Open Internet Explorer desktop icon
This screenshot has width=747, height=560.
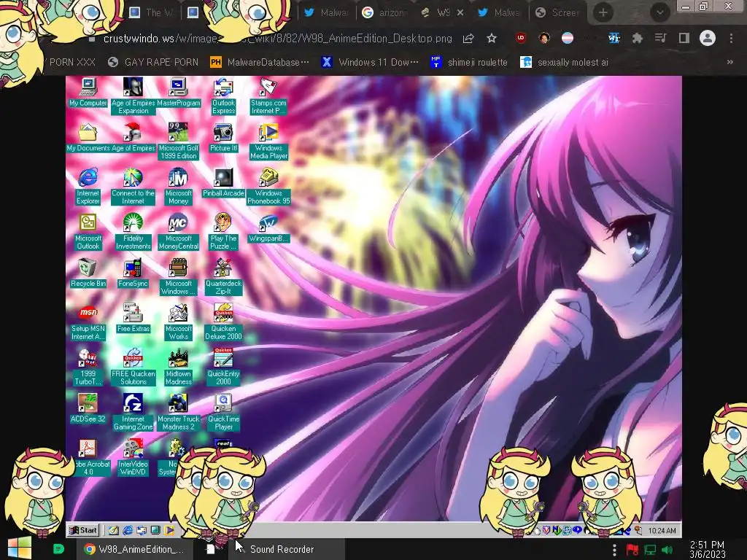[x=88, y=186]
